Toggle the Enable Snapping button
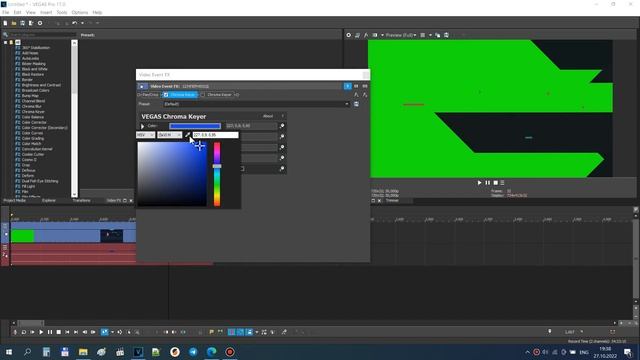This screenshot has width=640, height=360. (x=231, y=332)
